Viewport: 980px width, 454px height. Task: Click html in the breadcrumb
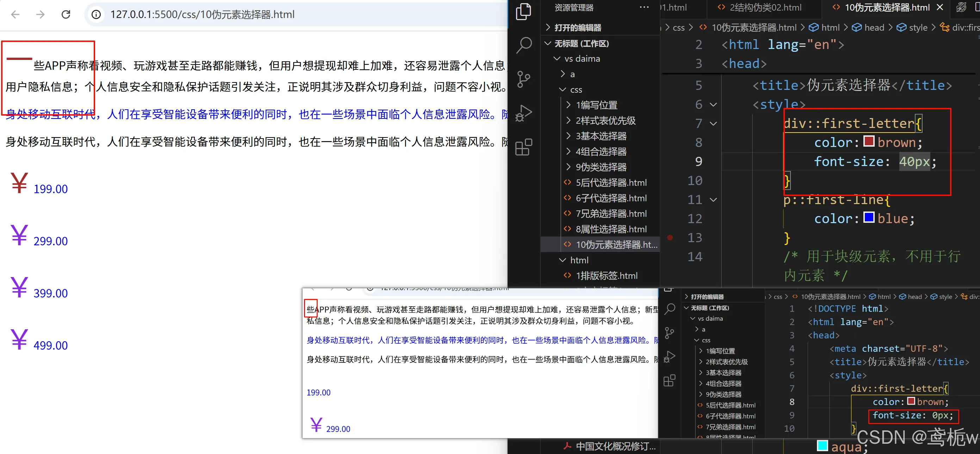[x=830, y=27]
